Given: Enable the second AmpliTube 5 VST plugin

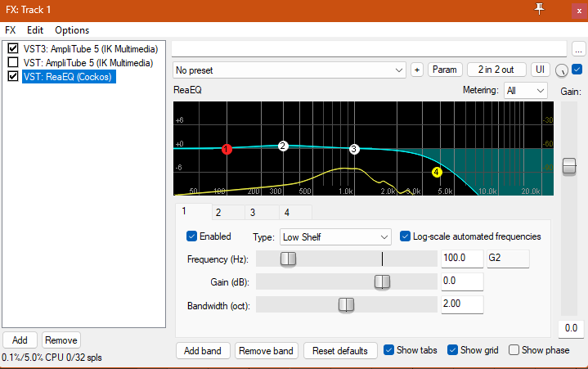Looking at the screenshot, I should tap(13, 62).
